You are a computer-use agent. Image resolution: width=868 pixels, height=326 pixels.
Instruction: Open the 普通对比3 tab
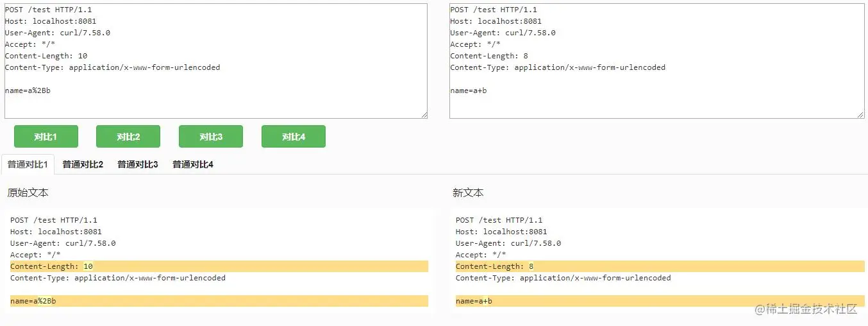[138, 164]
